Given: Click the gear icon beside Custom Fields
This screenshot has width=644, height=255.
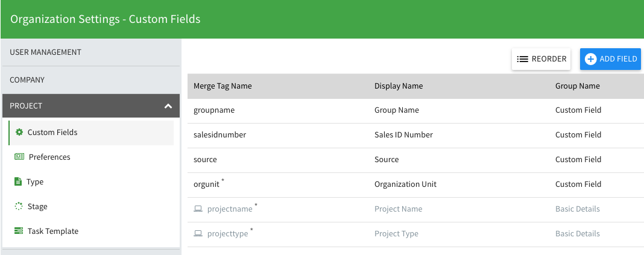Looking at the screenshot, I should coord(19,133).
